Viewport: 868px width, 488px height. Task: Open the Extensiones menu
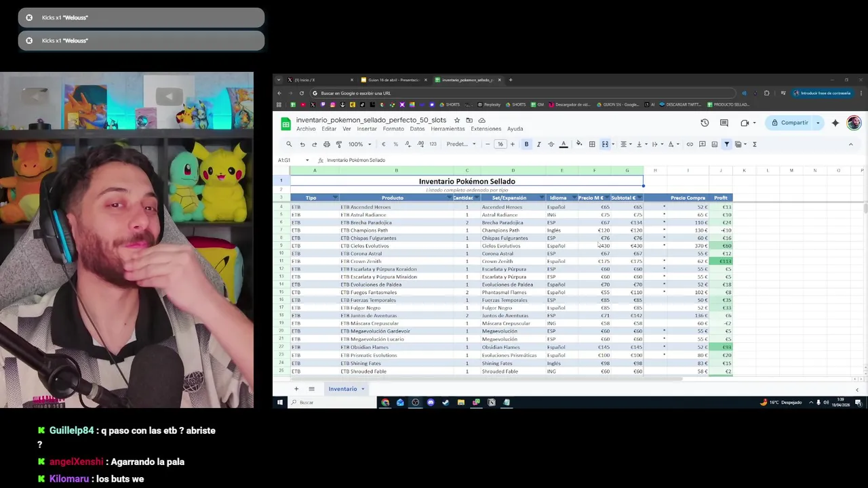pos(486,129)
